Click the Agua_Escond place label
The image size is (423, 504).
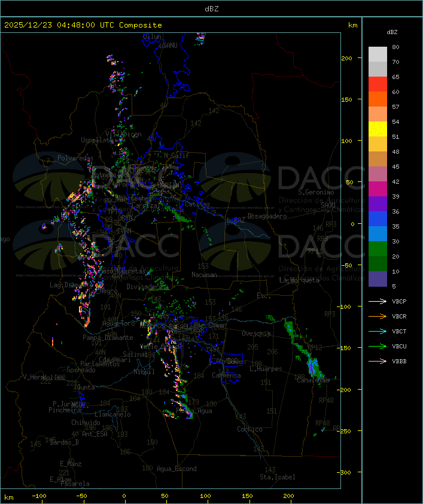pyautogui.click(x=176, y=469)
